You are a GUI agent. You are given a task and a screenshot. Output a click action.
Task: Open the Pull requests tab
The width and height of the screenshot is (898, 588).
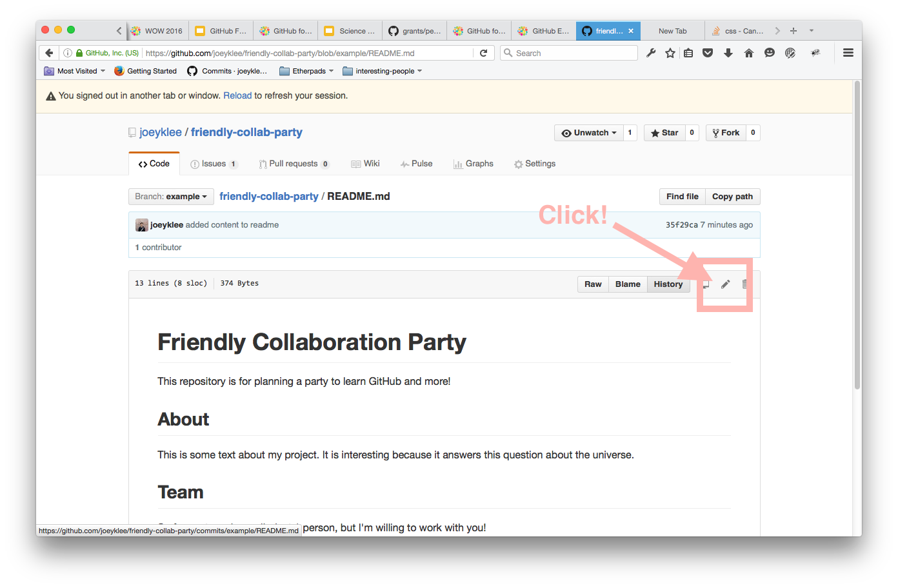pos(294,164)
